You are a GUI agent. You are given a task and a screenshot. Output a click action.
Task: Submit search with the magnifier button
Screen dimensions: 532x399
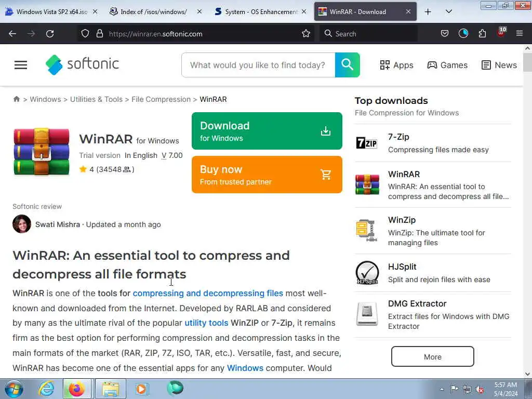347,65
